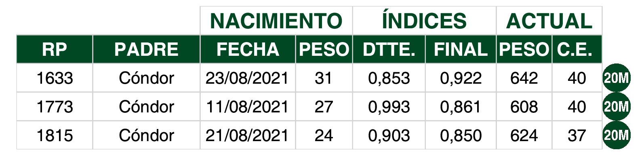Click the 20M badge beside row 1633
644x167 pixels.
click(x=616, y=78)
